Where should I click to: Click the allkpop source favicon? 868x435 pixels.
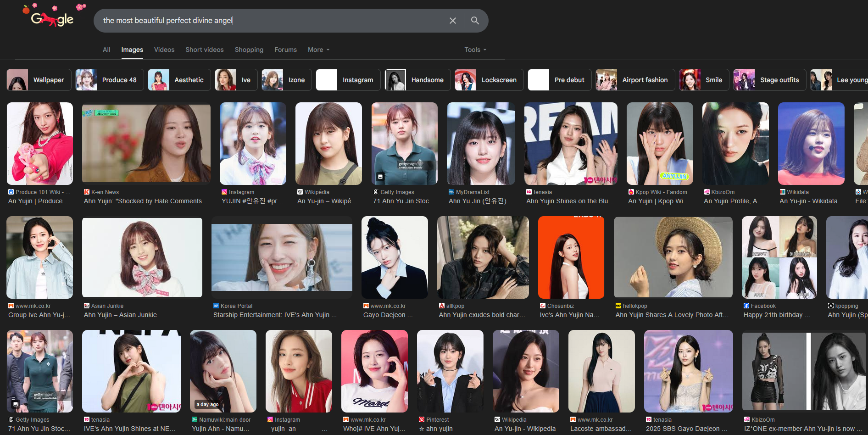click(442, 306)
